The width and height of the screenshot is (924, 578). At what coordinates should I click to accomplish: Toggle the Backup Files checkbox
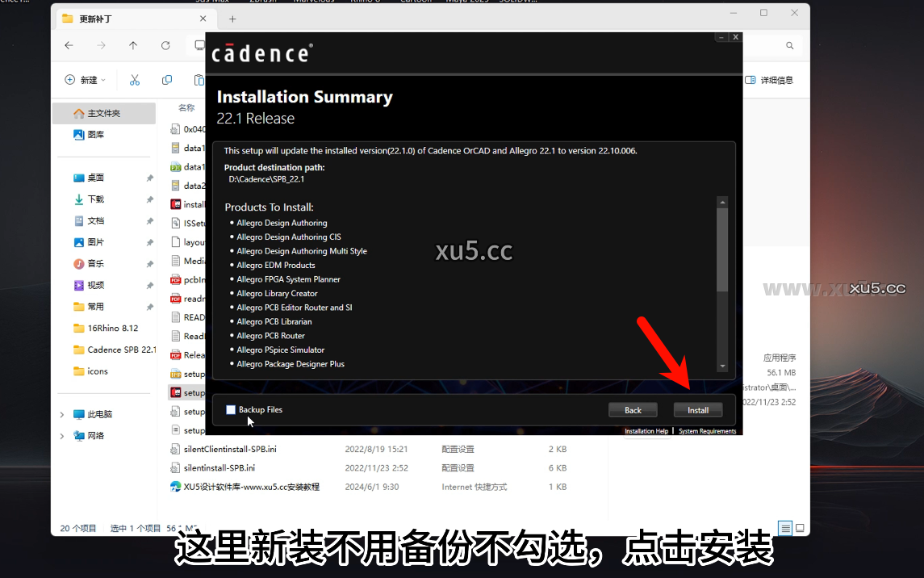(232, 409)
